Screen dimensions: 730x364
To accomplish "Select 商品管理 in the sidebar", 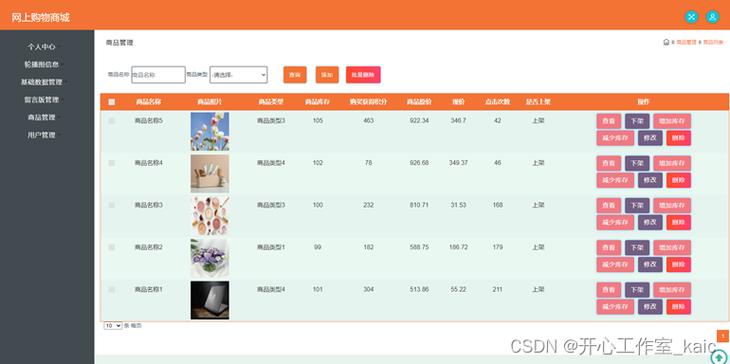I will (41, 117).
